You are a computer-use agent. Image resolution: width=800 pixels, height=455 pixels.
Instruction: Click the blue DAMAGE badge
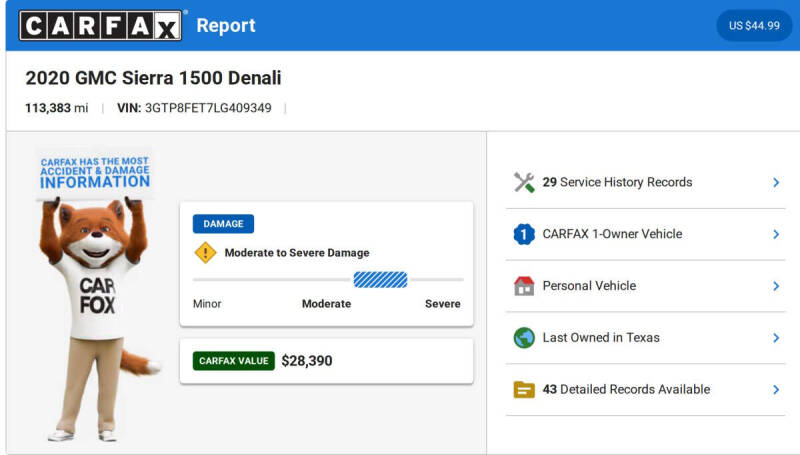pyautogui.click(x=223, y=223)
